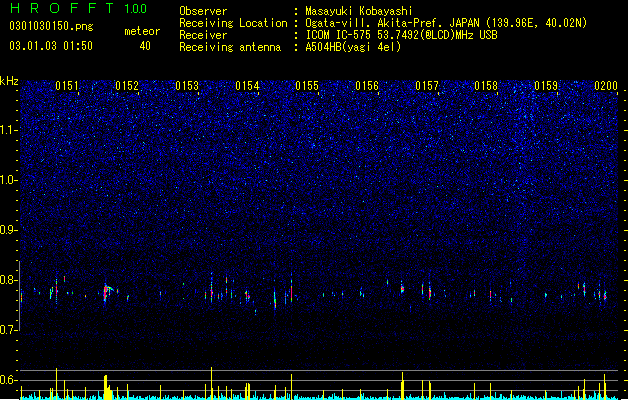Select the 0157 time label
629x400 pixels.
point(427,86)
